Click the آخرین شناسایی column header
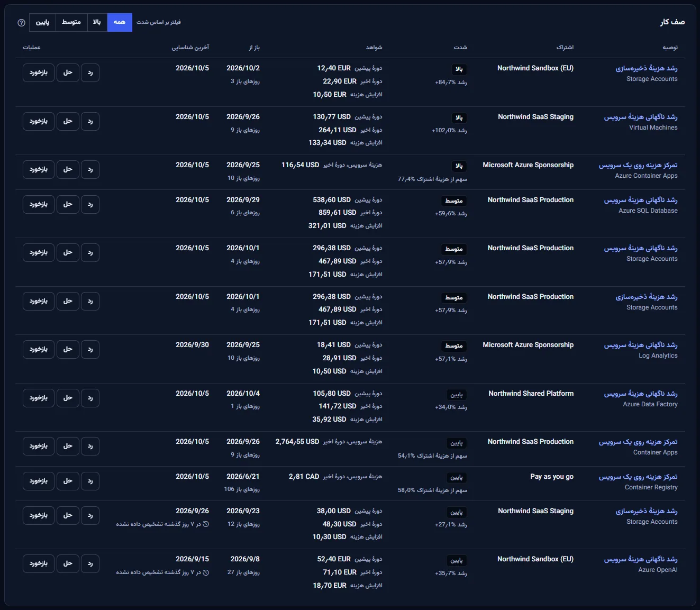 pyautogui.click(x=190, y=48)
